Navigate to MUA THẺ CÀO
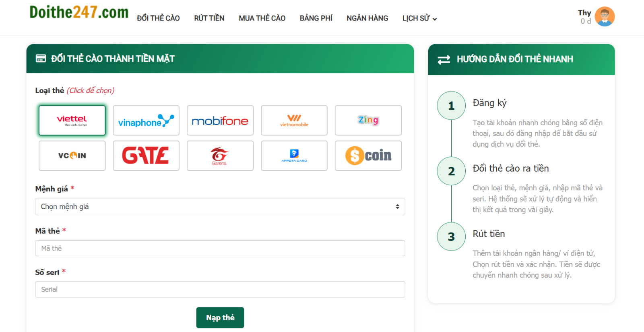This screenshot has height=332, width=644. (262, 18)
